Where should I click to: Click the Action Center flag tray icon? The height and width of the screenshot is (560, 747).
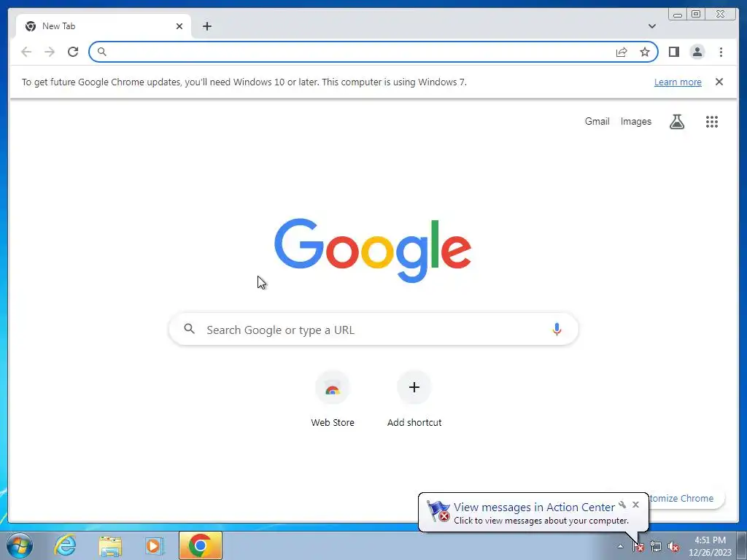point(638,547)
